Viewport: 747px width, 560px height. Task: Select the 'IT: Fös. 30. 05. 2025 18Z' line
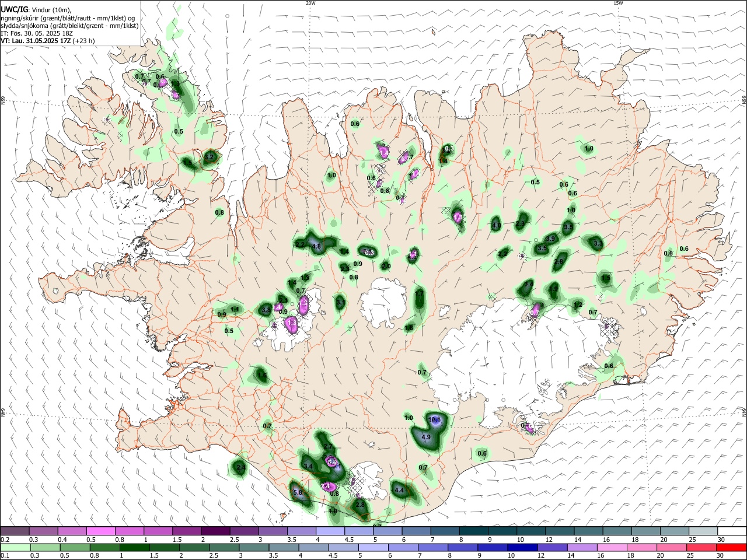37,33
